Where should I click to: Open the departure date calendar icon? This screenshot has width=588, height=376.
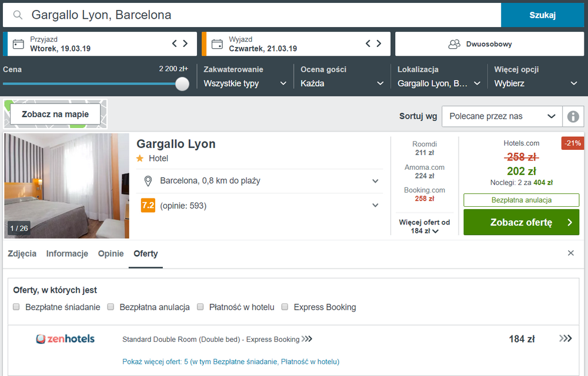pos(217,44)
